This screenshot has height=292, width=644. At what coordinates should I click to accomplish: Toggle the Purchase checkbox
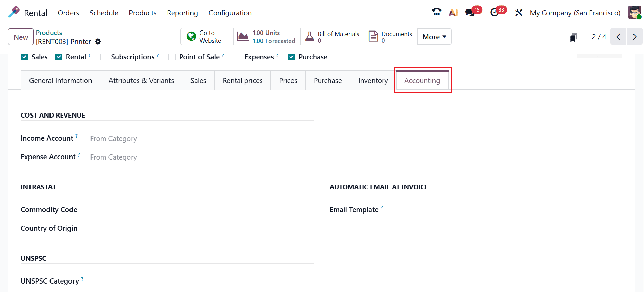tap(291, 57)
